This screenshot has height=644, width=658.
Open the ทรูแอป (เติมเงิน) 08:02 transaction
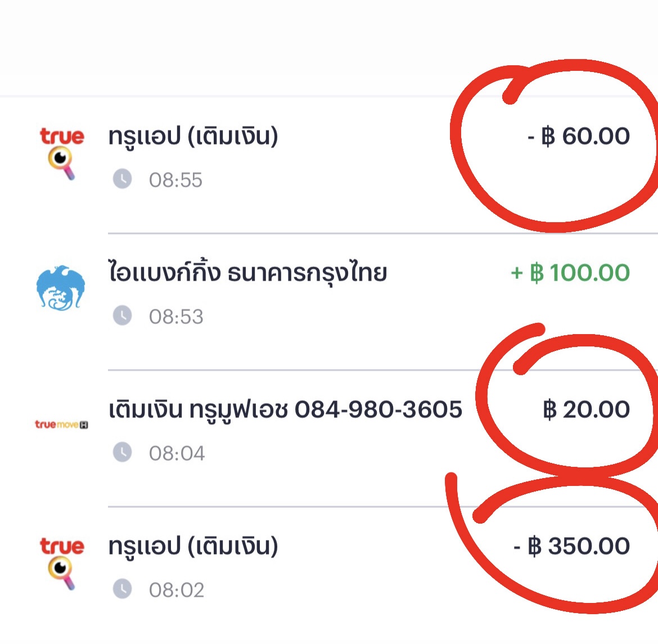pyautogui.click(x=329, y=574)
